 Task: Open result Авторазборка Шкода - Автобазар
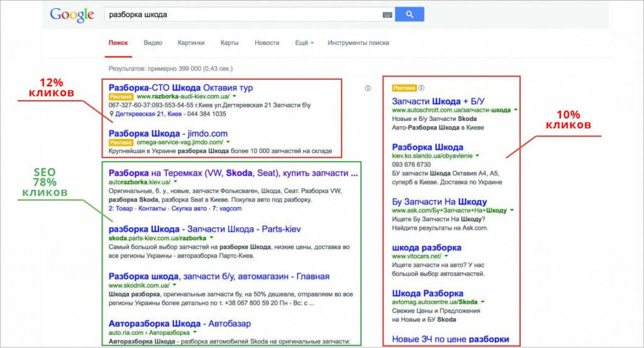point(179,323)
